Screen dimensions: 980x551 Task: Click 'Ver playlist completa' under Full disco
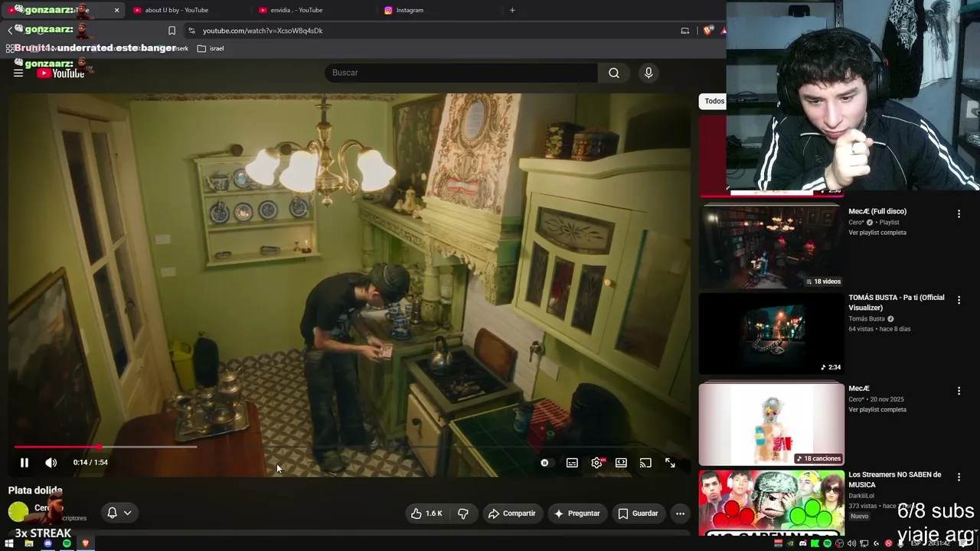pyautogui.click(x=877, y=233)
